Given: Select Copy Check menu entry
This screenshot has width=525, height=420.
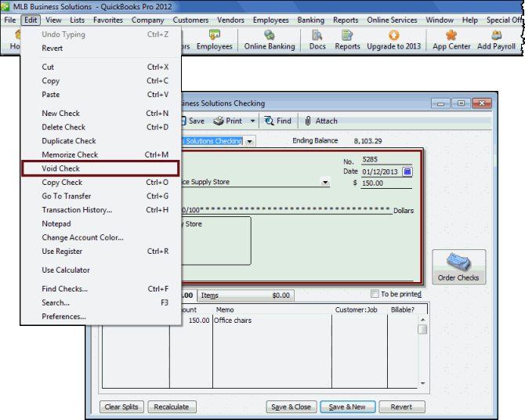Looking at the screenshot, I should tap(100, 183).
